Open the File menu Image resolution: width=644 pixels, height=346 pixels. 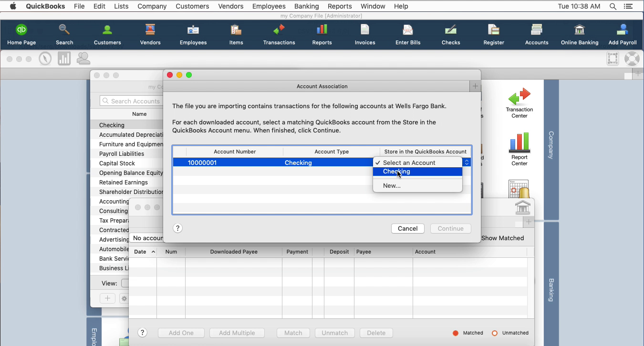[x=79, y=6]
